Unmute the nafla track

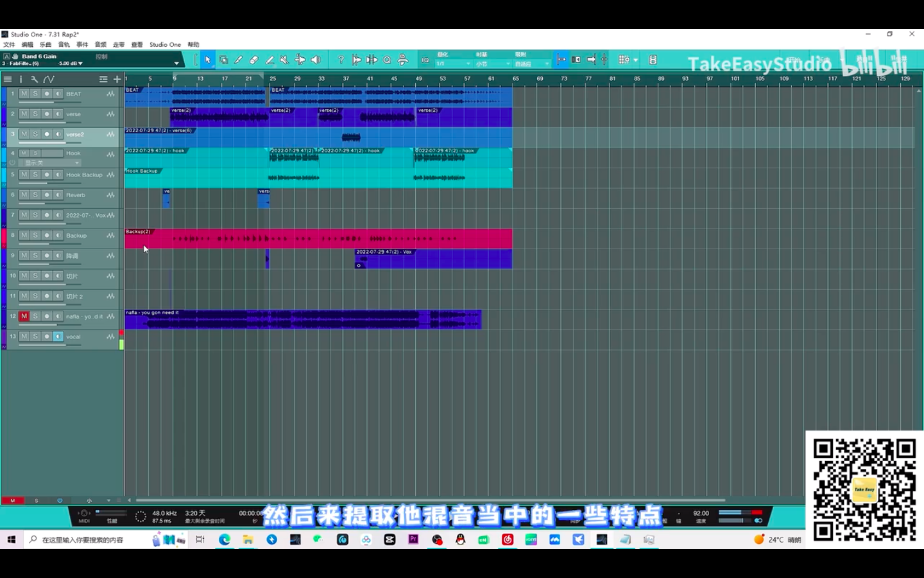pyautogui.click(x=24, y=316)
